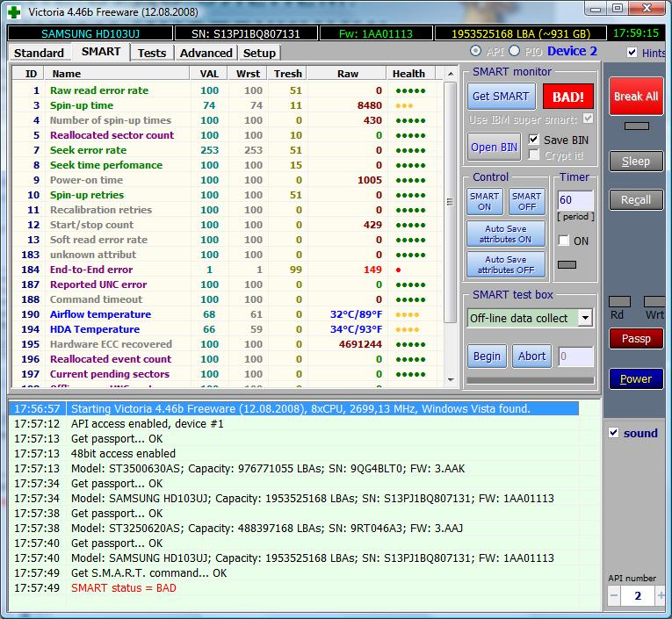Increase API number with plus button
This screenshot has width=672, height=619.
point(661,595)
